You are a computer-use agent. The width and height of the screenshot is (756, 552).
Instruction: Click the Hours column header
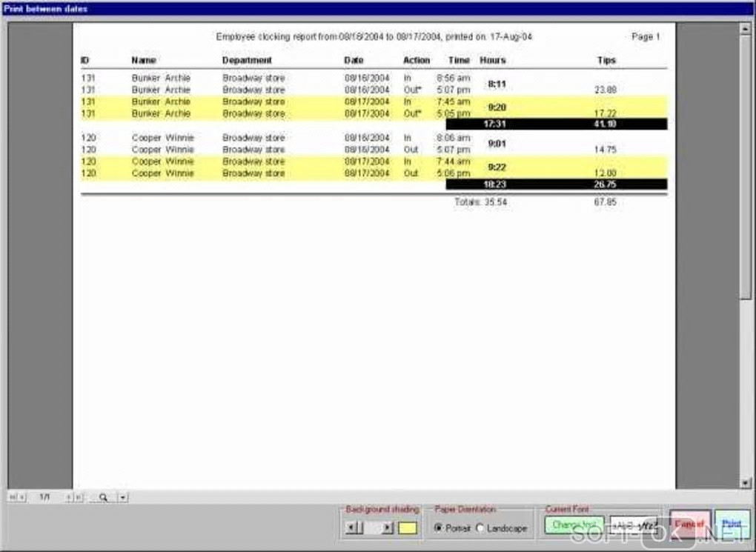coord(493,60)
